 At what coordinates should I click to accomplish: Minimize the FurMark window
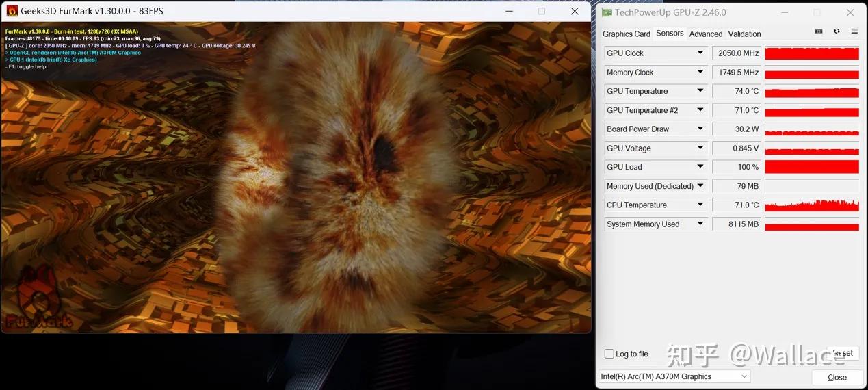click(509, 11)
